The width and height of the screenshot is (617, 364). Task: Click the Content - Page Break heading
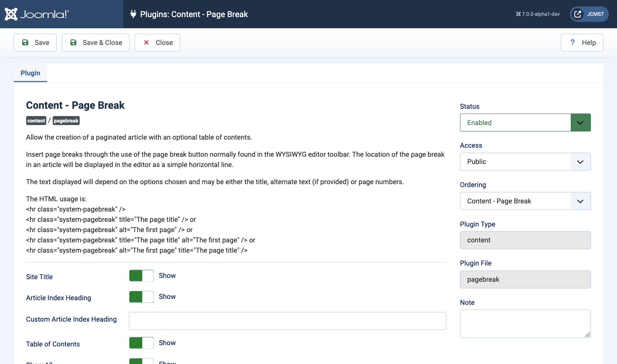[75, 105]
